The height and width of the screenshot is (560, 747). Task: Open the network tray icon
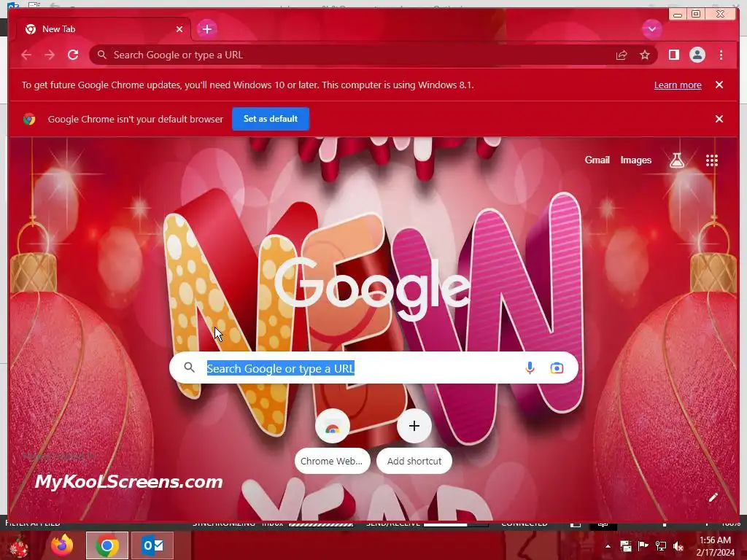tap(661, 546)
